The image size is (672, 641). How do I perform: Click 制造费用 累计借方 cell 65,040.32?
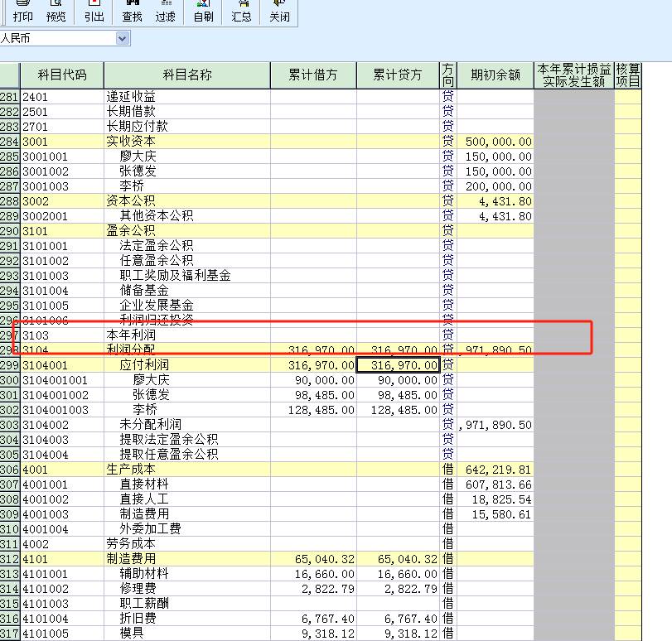[313, 559]
